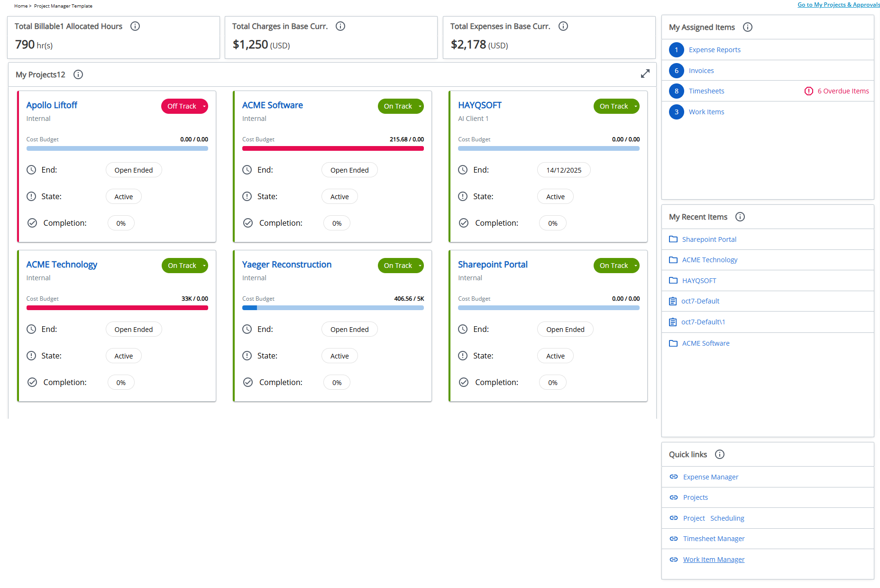This screenshot has width=880, height=588.
Task: Click the completion checkmark icon on ACME Software card
Action: 247,222
